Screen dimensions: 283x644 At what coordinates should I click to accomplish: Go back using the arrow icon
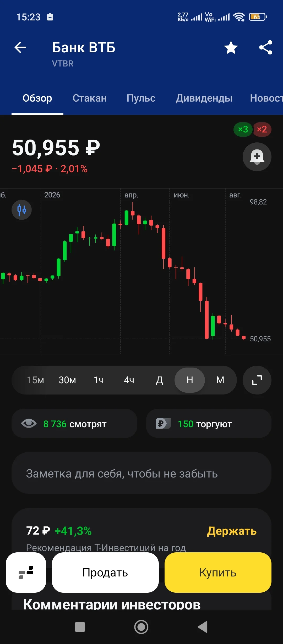point(20,47)
